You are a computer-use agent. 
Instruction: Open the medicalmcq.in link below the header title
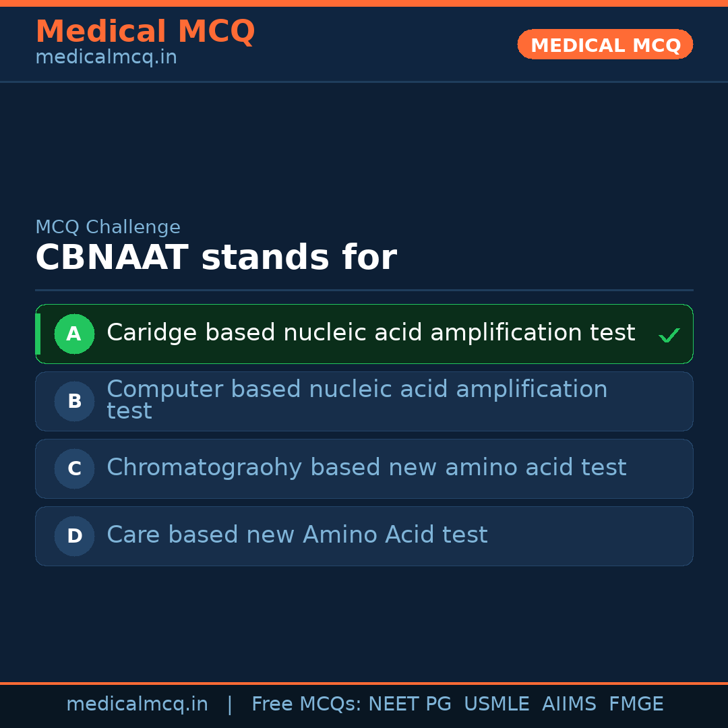point(106,57)
